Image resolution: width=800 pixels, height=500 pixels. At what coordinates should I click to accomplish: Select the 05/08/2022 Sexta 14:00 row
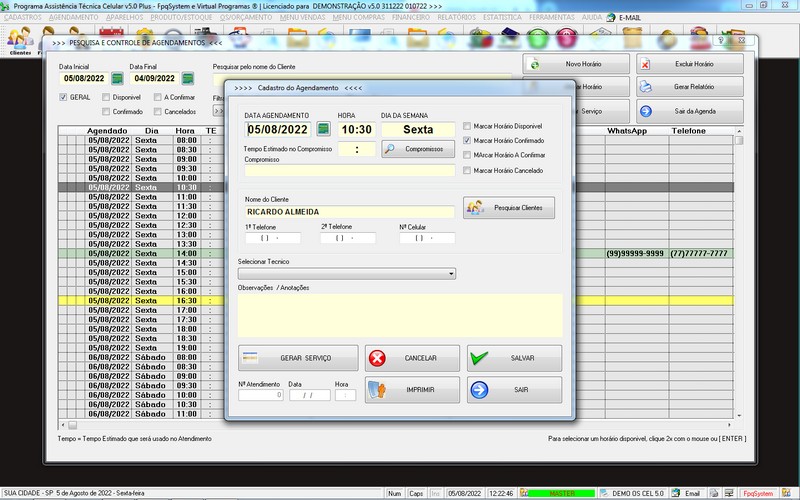coord(396,254)
